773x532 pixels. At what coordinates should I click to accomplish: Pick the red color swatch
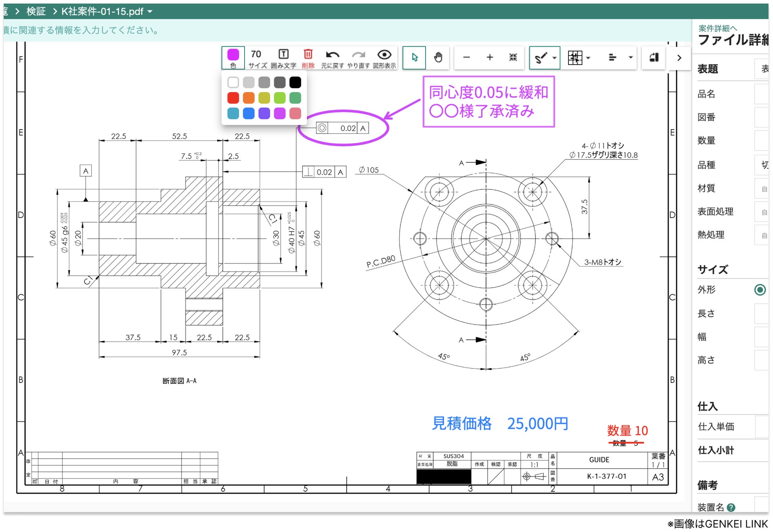tap(233, 97)
